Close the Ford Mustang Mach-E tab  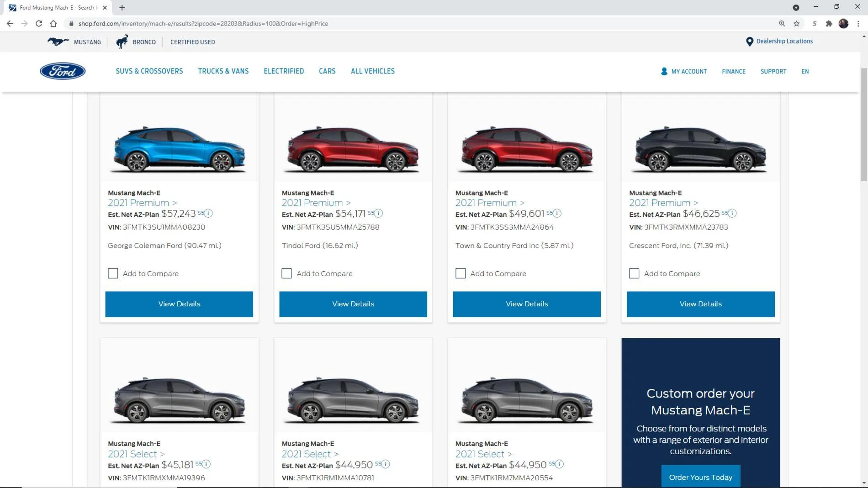point(105,8)
